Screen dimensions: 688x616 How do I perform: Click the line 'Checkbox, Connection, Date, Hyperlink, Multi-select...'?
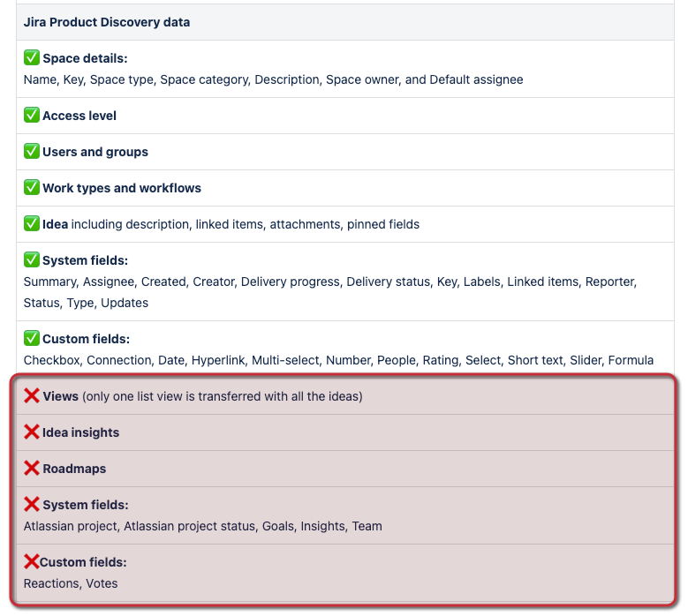(x=339, y=360)
